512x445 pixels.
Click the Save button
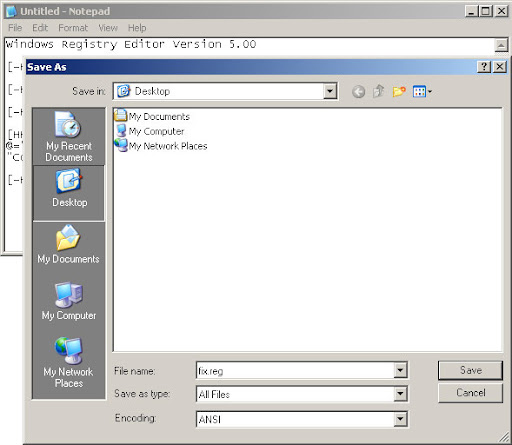pyautogui.click(x=470, y=370)
